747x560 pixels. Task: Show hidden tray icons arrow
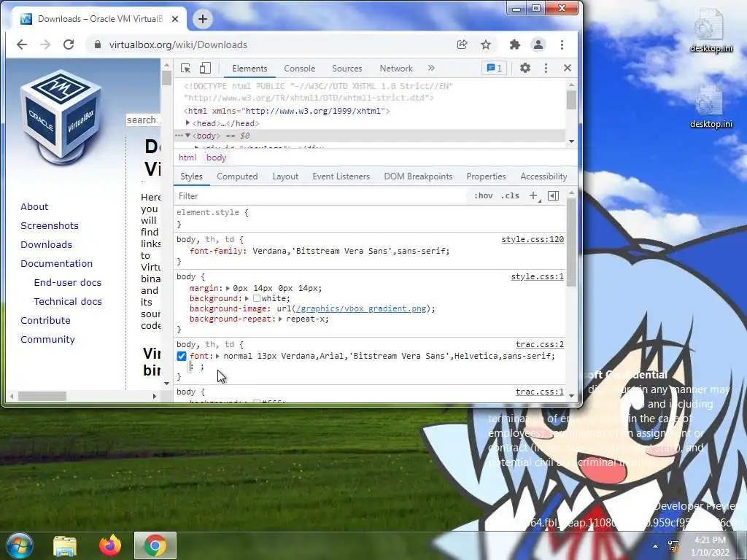pos(656,546)
